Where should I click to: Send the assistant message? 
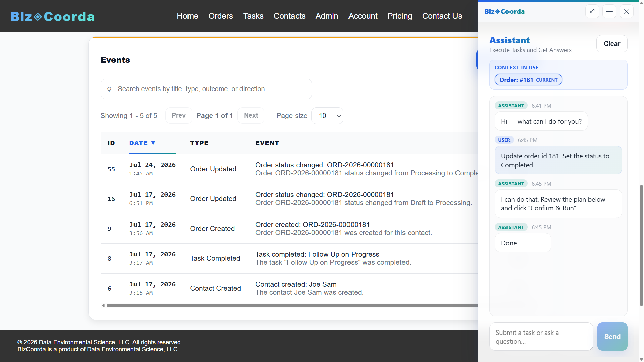click(x=612, y=337)
